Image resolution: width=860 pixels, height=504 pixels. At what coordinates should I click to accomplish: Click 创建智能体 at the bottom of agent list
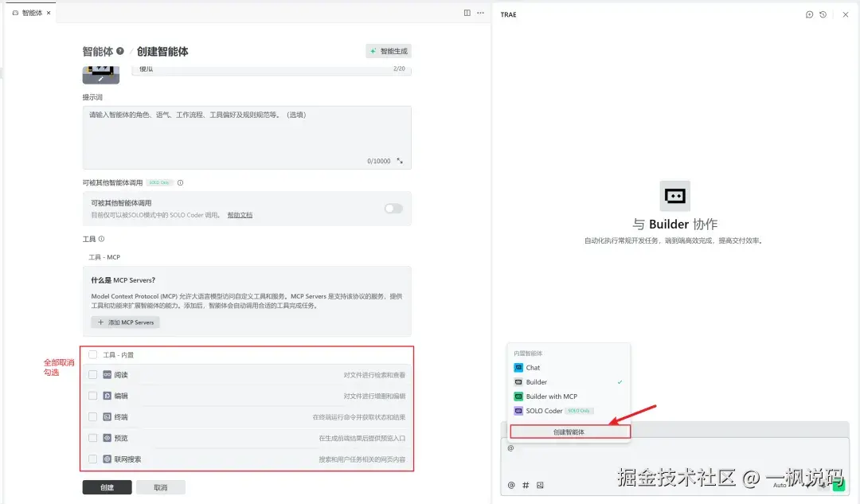[x=570, y=432]
